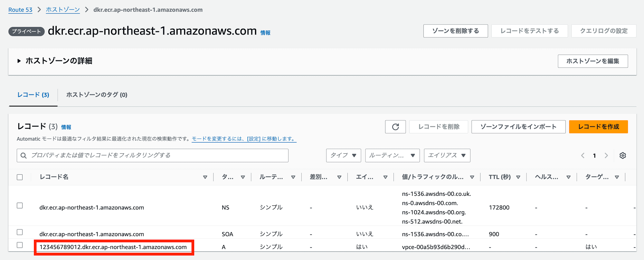Sort by ルーティング column arrow
644x260 pixels.
(293, 177)
